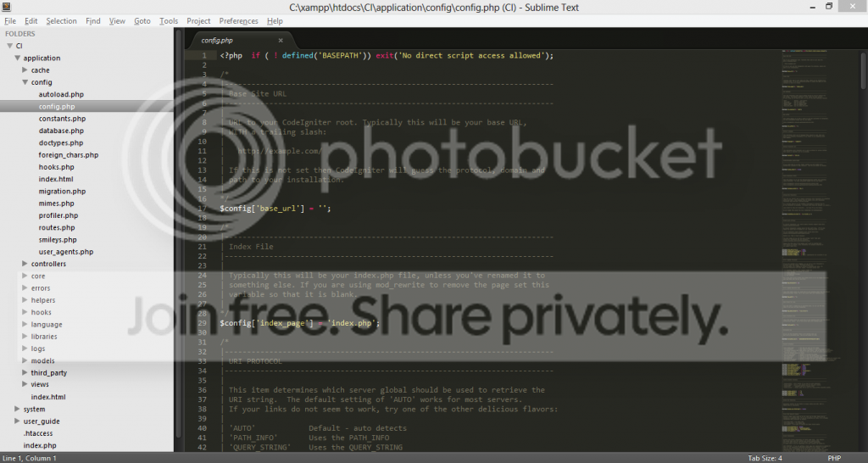Open the Selection menu
Screen dimensions: 868x463
click(x=61, y=21)
